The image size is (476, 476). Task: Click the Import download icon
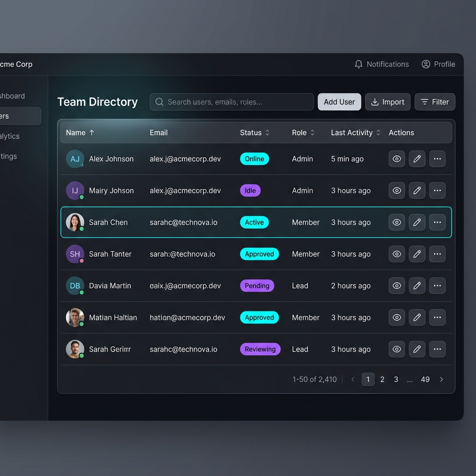pos(374,102)
